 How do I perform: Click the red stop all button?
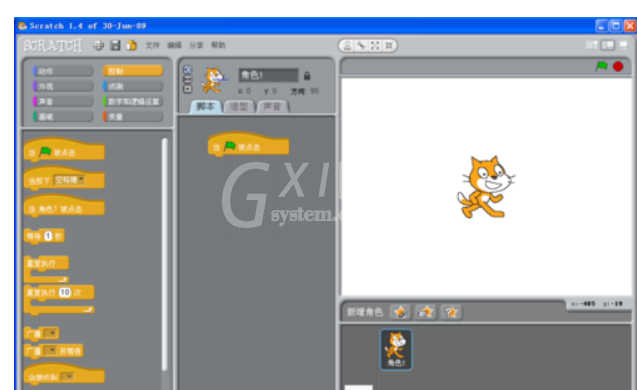[x=618, y=66]
